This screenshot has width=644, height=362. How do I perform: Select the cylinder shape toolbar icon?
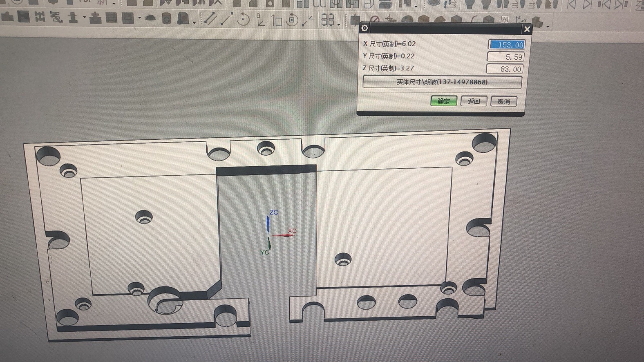[167, 18]
